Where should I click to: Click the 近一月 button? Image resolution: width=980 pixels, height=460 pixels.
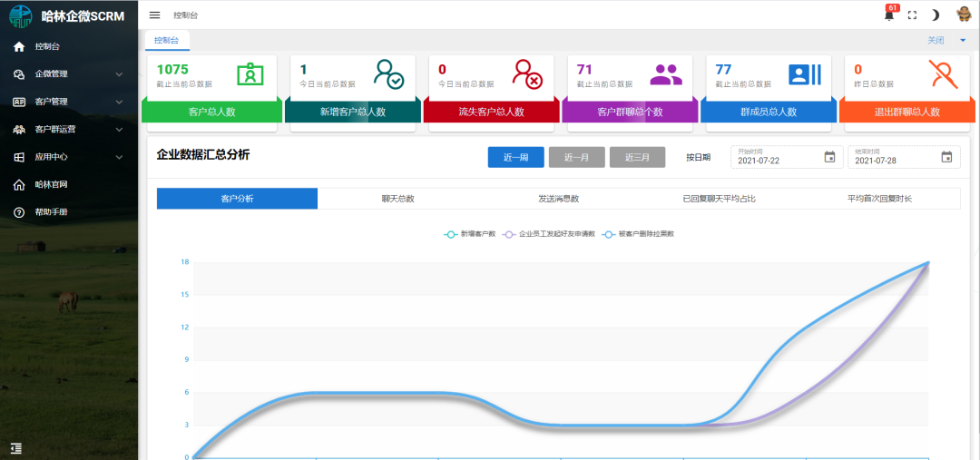click(576, 157)
